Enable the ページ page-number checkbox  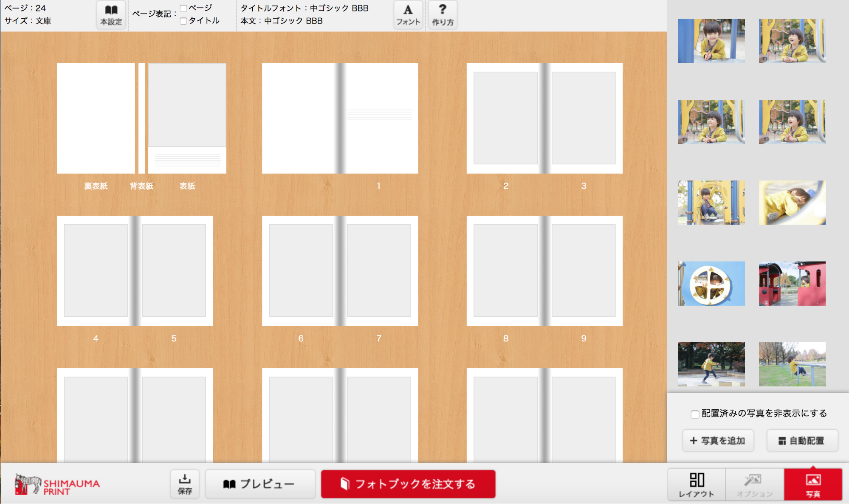(x=183, y=8)
